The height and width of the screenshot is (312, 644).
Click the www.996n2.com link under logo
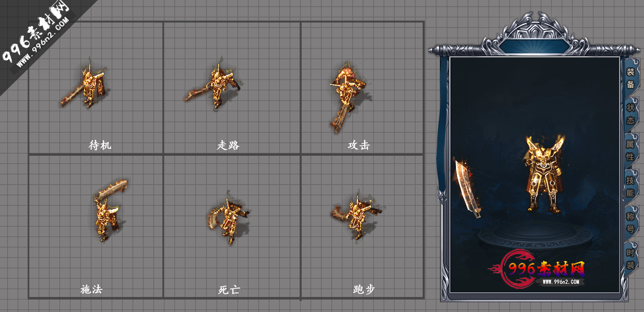coord(563,282)
